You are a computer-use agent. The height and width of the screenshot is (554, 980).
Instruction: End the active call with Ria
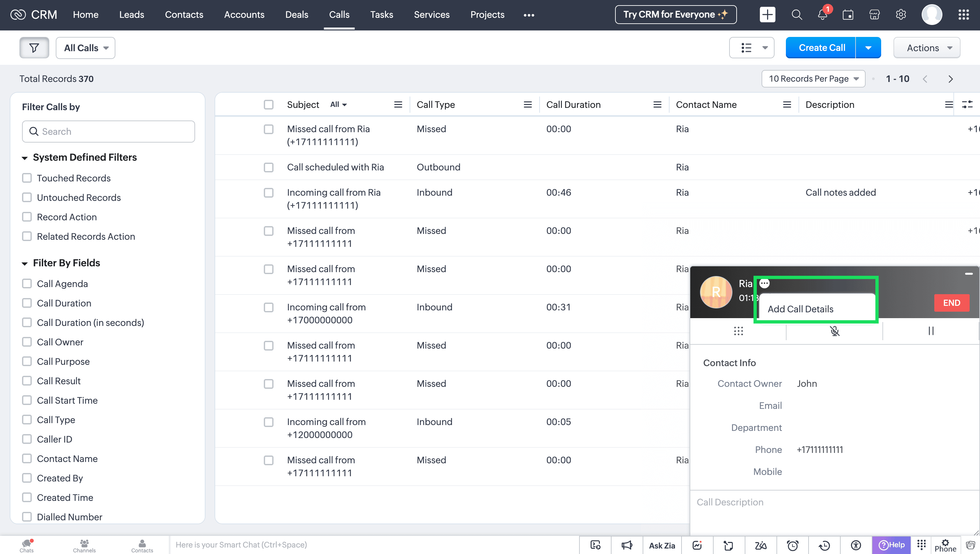[x=951, y=303]
